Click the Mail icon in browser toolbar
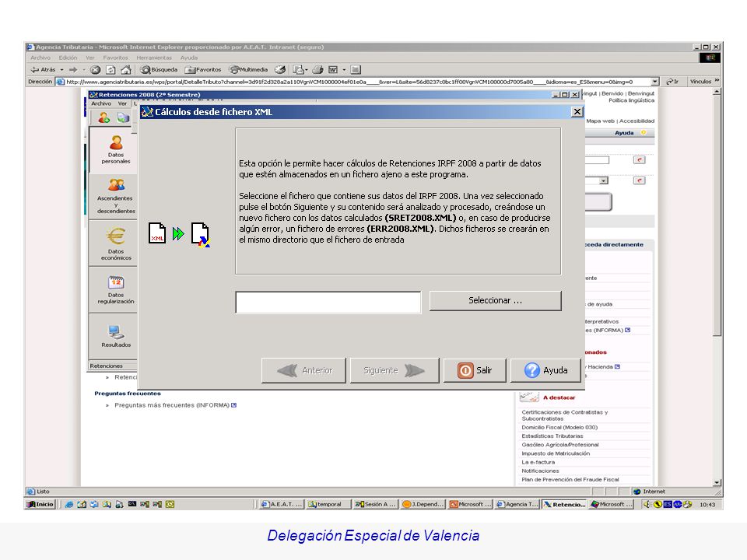This screenshot has height=560, width=747. click(x=300, y=70)
